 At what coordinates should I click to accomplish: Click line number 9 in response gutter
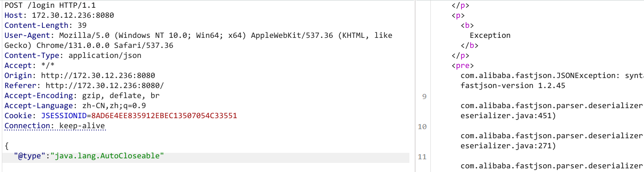point(424,96)
